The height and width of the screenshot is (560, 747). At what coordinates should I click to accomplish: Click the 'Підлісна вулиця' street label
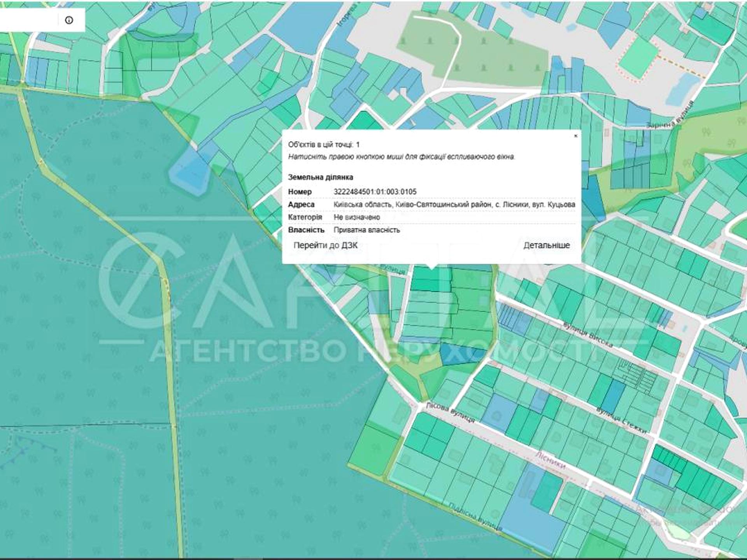(475, 517)
